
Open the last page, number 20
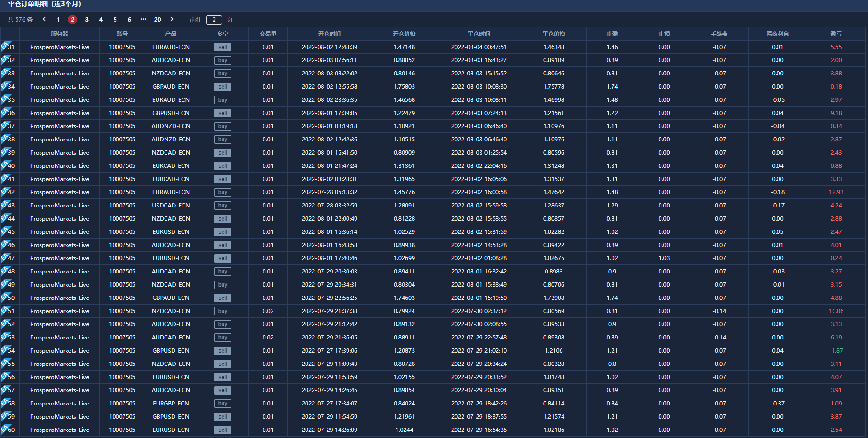coord(157,19)
